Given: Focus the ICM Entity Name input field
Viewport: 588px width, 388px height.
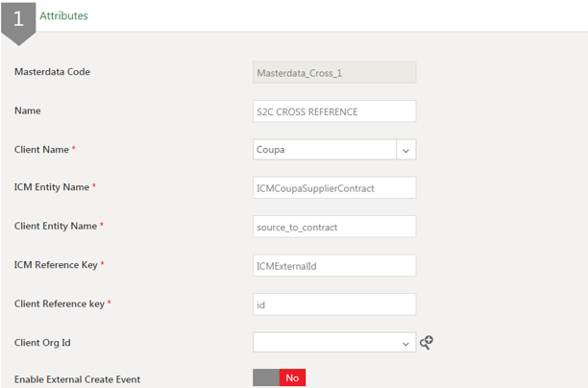Looking at the screenshot, I should 333,188.
